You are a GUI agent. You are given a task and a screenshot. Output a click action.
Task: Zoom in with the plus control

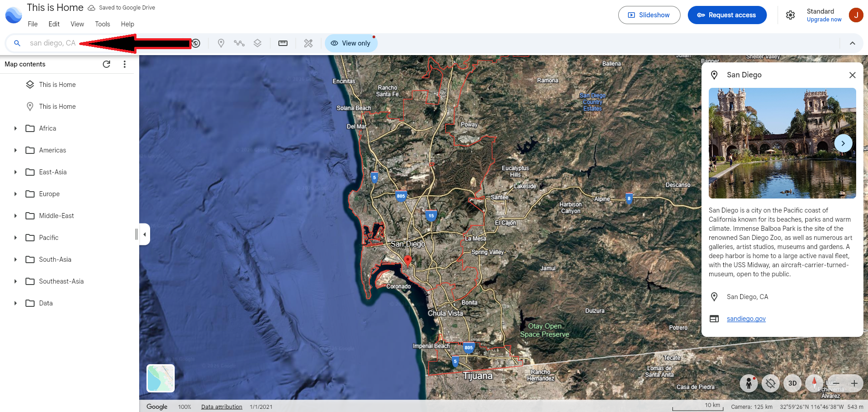coord(854,383)
